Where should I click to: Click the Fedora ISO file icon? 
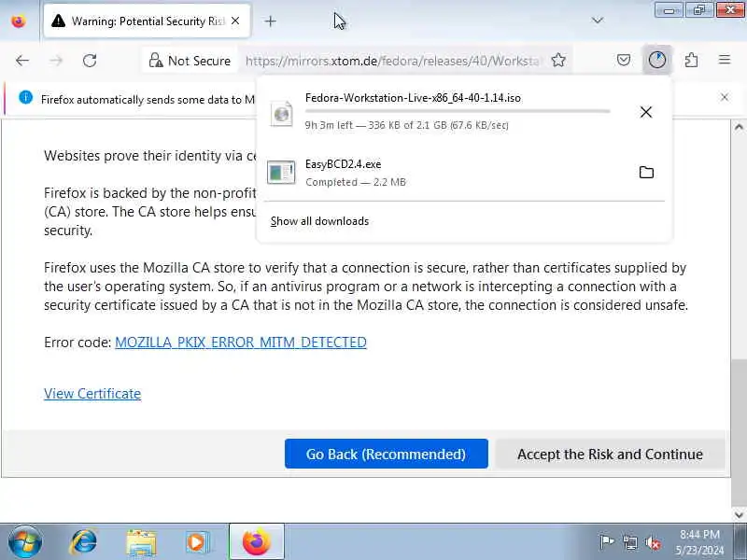[282, 113]
